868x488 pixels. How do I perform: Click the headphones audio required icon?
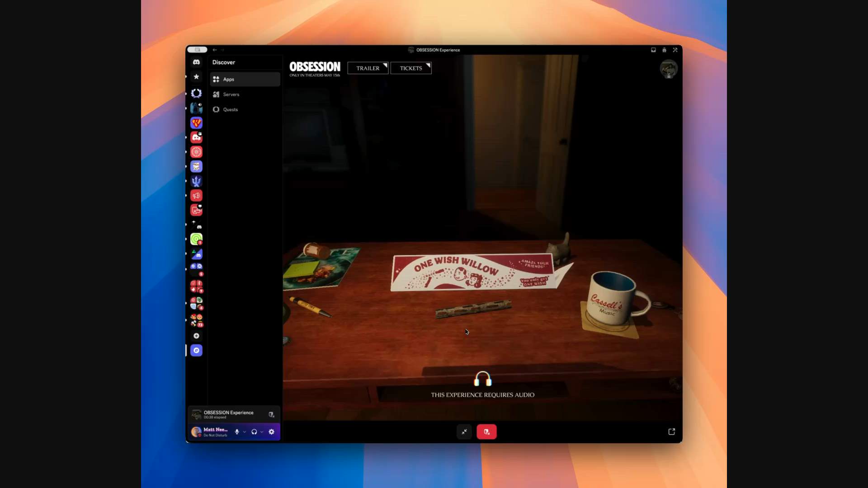[x=482, y=379]
